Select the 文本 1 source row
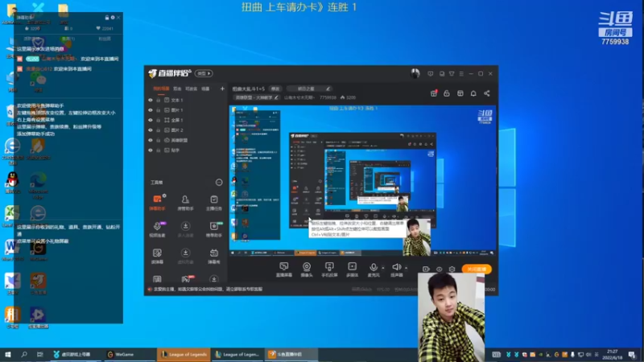 coord(186,100)
